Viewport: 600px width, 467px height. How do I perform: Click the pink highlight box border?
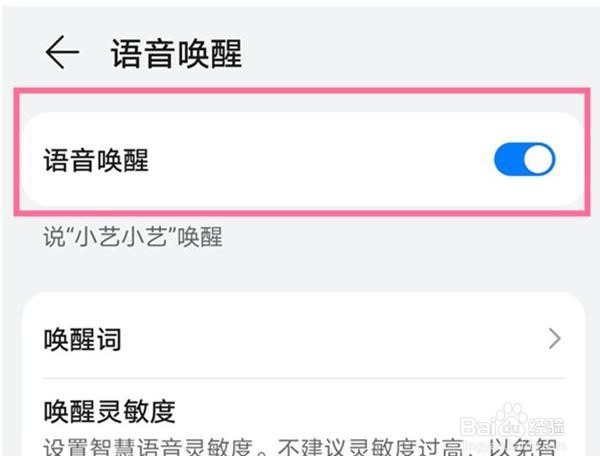302,91
